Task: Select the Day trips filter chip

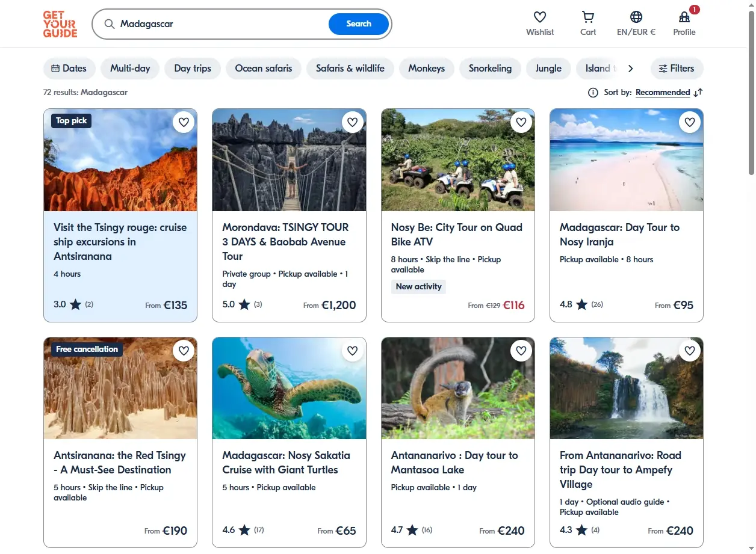Action: coord(193,69)
